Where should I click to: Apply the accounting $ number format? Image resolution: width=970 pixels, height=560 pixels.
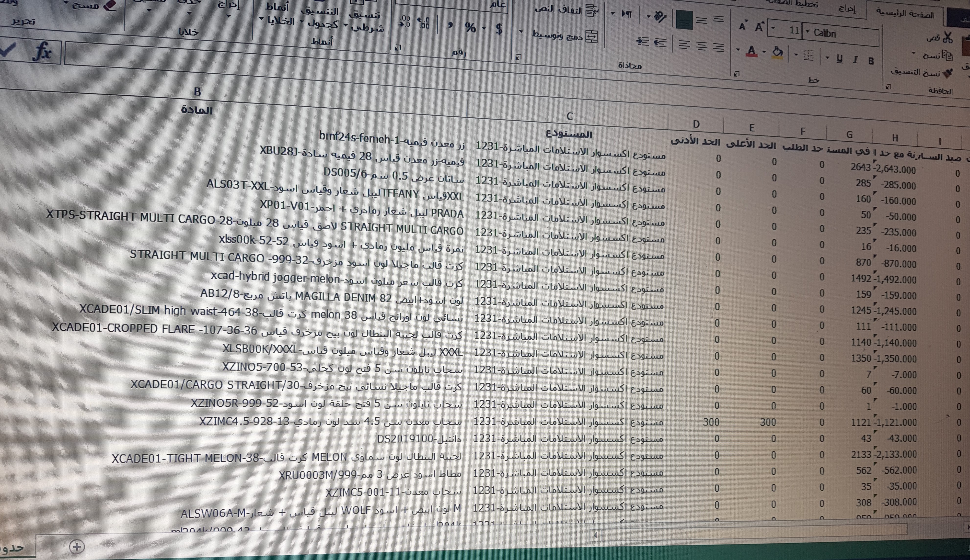[x=499, y=29]
